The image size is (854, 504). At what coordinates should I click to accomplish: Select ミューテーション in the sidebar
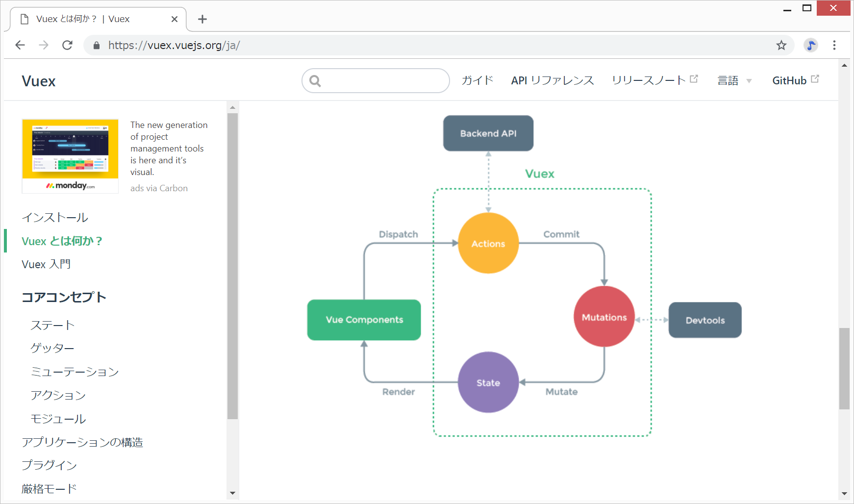click(75, 372)
